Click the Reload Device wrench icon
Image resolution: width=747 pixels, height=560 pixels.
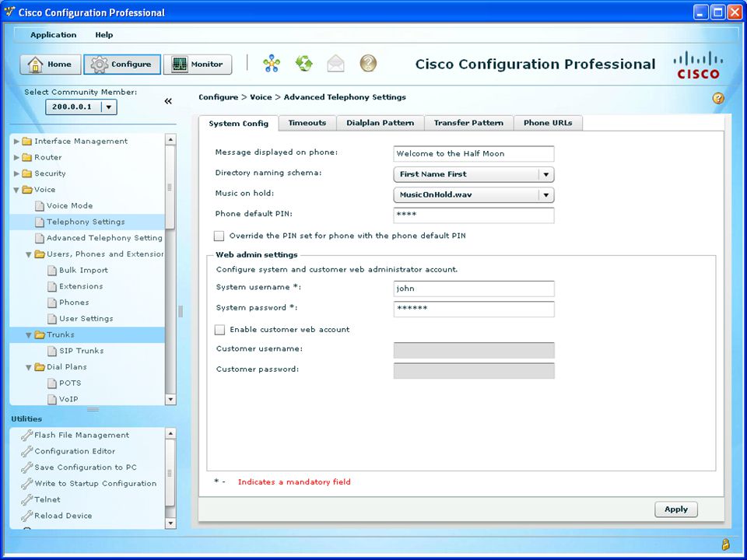26,516
